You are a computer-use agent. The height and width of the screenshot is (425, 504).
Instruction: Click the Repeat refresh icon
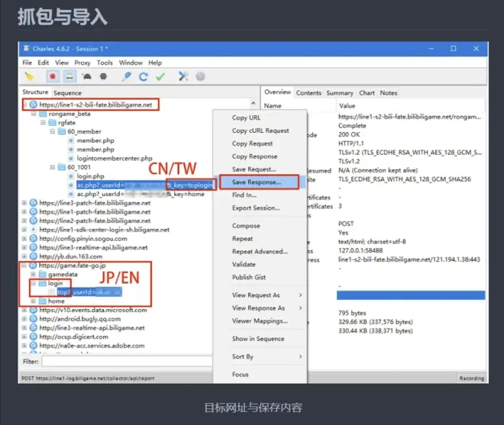tap(144, 76)
